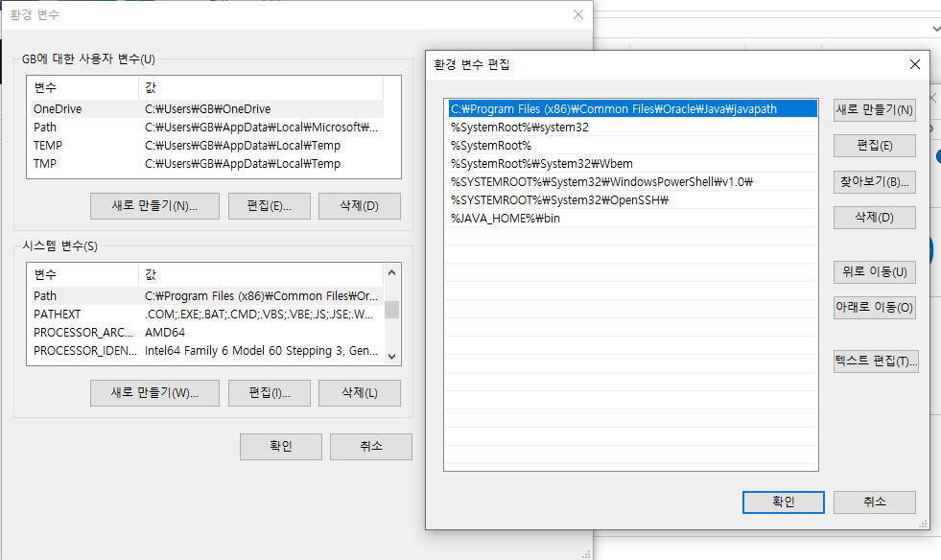Click 확인 in 환경 변수 window
The image size is (941, 560).
[281, 447]
